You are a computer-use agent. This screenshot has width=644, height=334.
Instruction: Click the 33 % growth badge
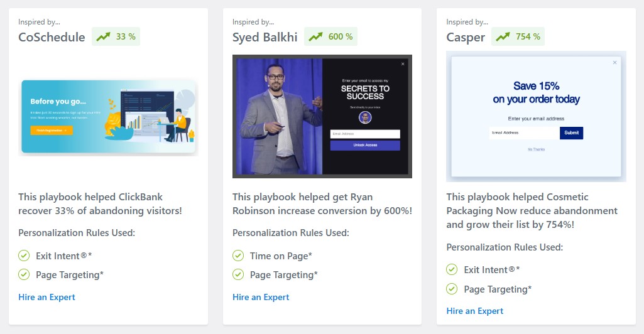click(116, 36)
